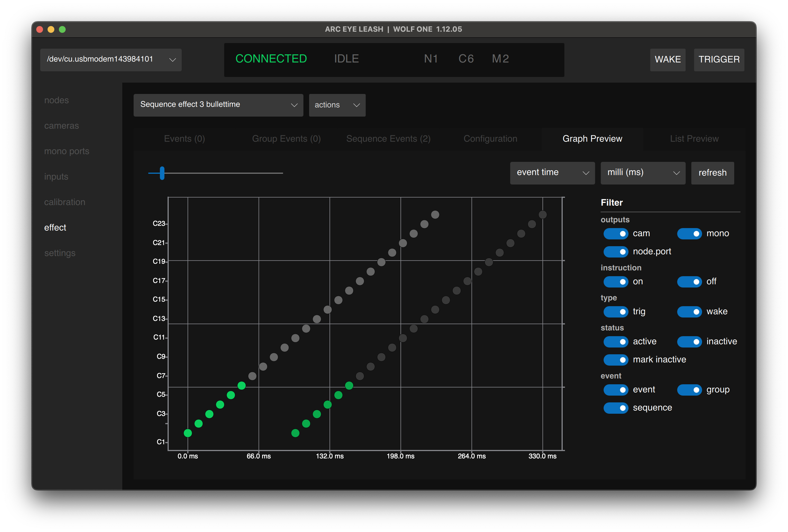Disable the mono outputs filter
This screenshot has height=532, width=788.
tap(689, 234)
